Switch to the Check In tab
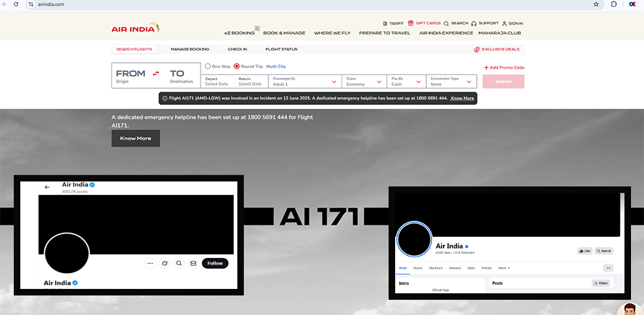 [237, 49]
